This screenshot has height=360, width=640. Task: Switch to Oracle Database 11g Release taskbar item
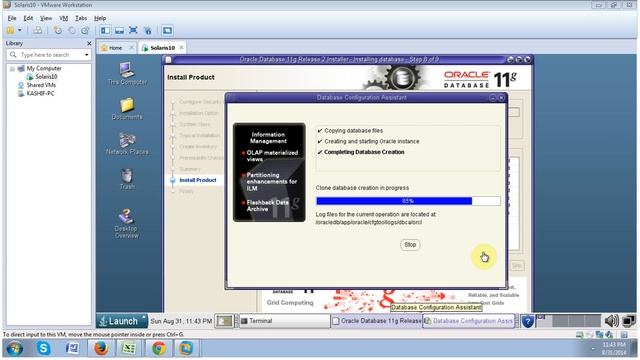tap(376, 321)
